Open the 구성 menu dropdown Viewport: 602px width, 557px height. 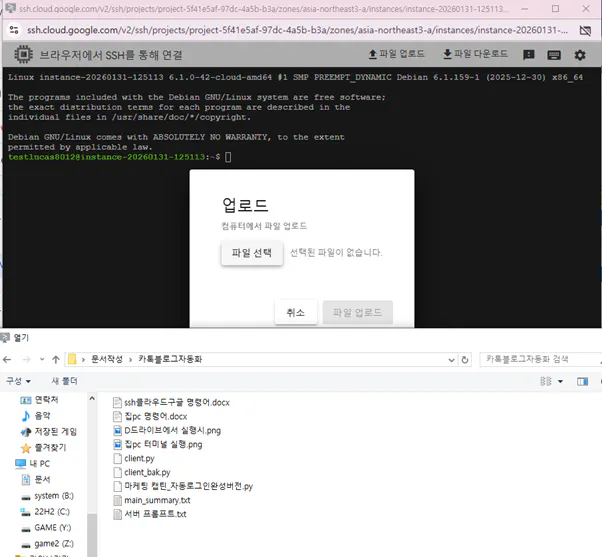pos(18,381)
